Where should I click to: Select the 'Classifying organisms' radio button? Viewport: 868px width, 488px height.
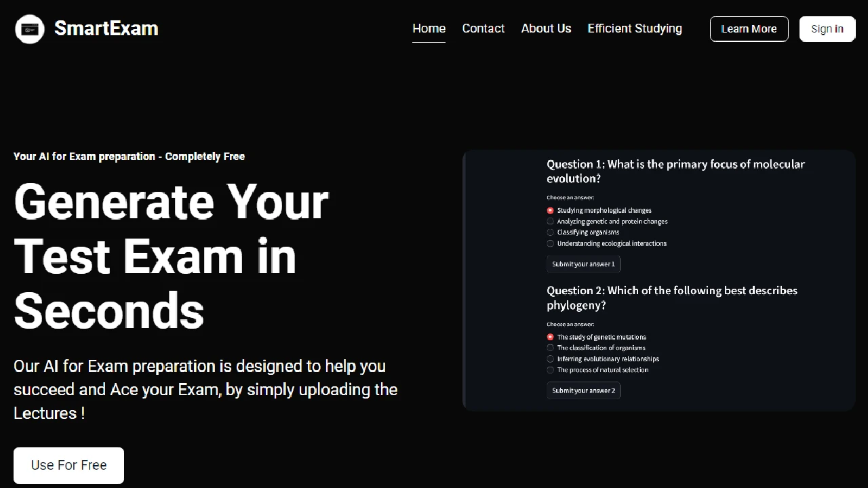(x=551, y=232)
